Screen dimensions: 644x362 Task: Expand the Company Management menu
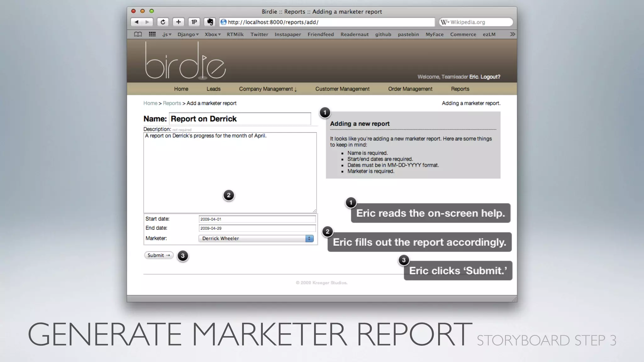click(x=268, y=89)
